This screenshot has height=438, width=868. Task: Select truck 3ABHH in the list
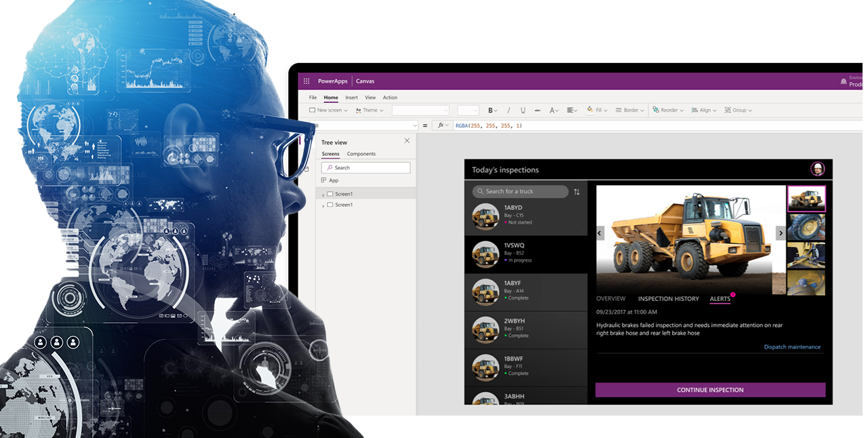tap(526, 396)
